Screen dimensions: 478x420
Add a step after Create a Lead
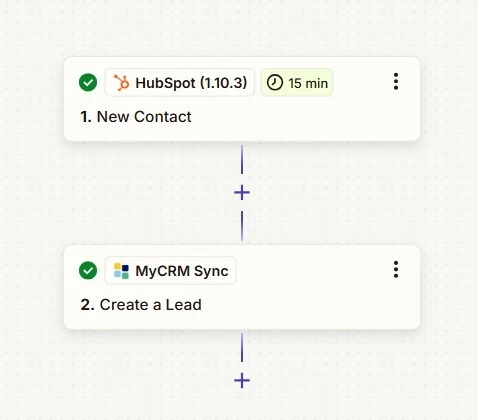242,381
